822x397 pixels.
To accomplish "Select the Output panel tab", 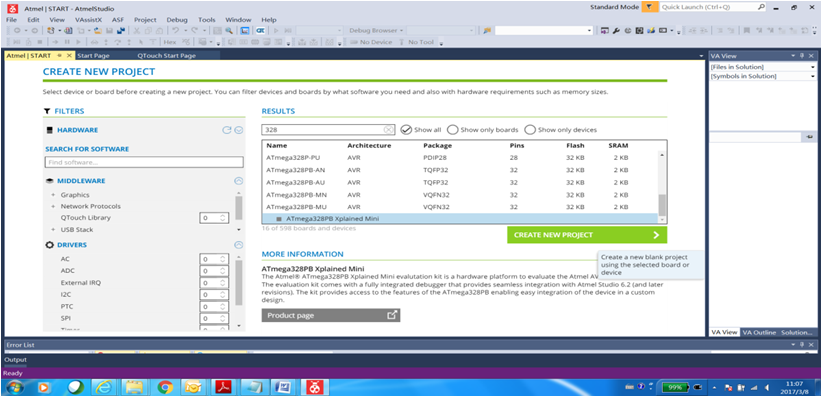I will point(15,360).
